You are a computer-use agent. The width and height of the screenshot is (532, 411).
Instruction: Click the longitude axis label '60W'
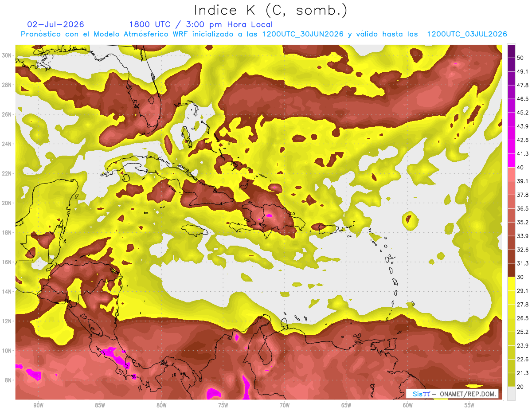(x=408, y=405)
